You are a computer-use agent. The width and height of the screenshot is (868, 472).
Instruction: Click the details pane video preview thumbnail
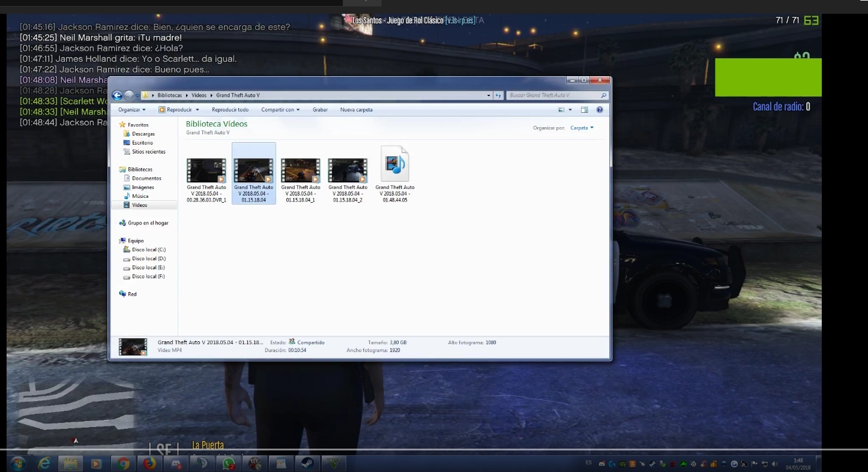[133, 347]
